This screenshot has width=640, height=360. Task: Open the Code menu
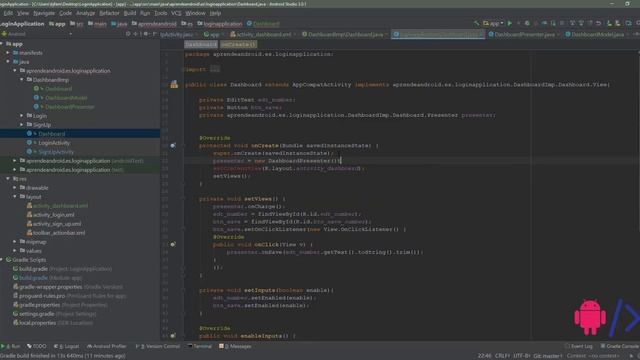coord(65,13)
